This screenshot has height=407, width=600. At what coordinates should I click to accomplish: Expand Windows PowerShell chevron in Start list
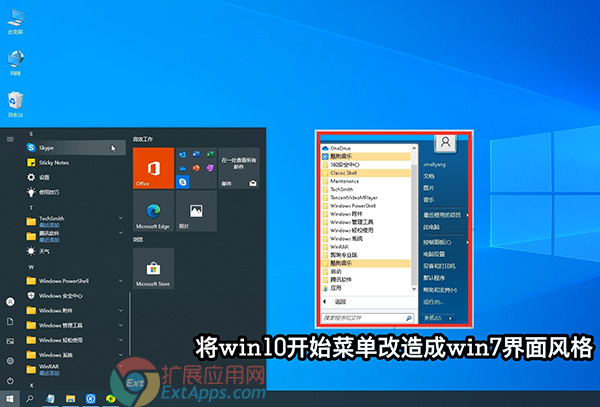(121, 281)
